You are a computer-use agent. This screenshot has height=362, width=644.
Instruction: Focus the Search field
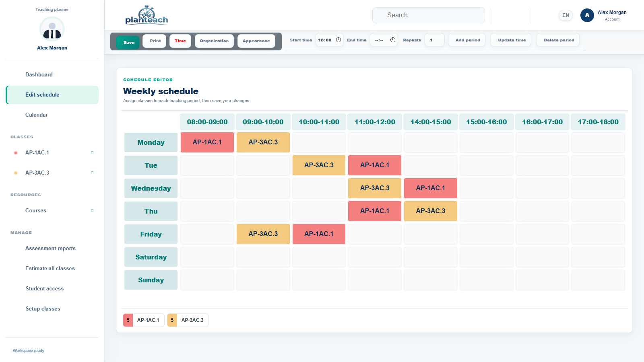pyautogui.click(x=428, y=15)
